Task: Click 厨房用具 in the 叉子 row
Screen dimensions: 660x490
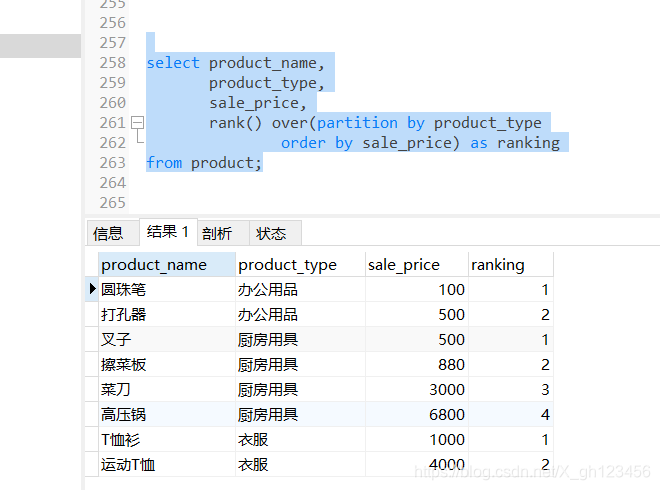Action: tap(300, 339)
